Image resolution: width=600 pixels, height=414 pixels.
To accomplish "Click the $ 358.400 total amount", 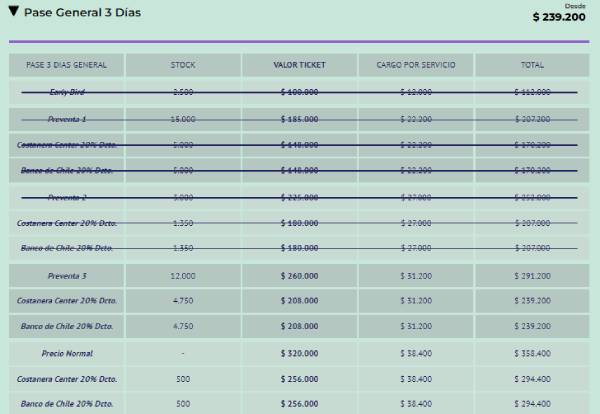I will tap(532, 353).
